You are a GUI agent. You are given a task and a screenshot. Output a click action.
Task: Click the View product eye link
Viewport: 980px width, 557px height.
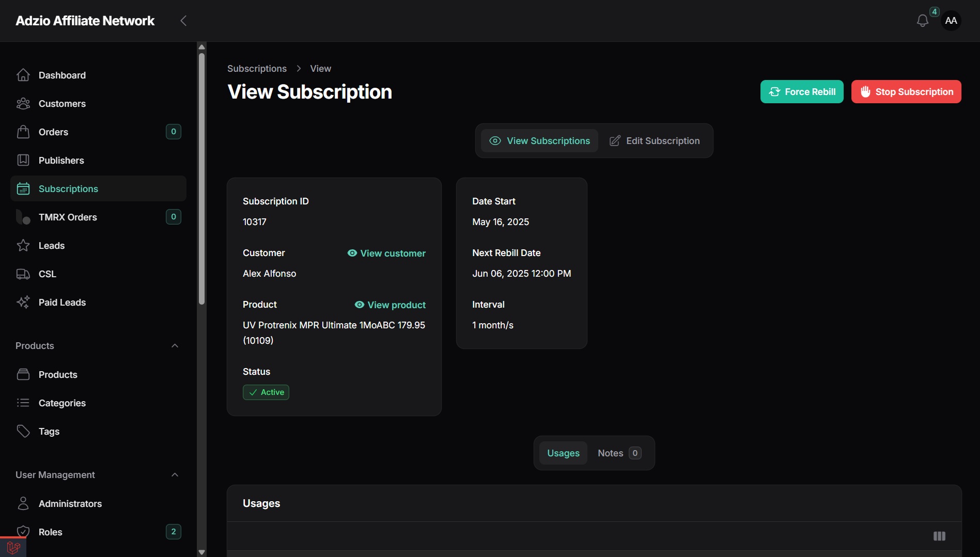(390, 305)
